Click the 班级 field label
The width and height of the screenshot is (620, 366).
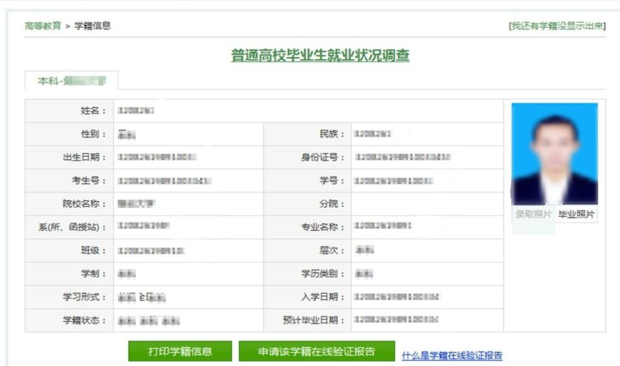[93, 251]
